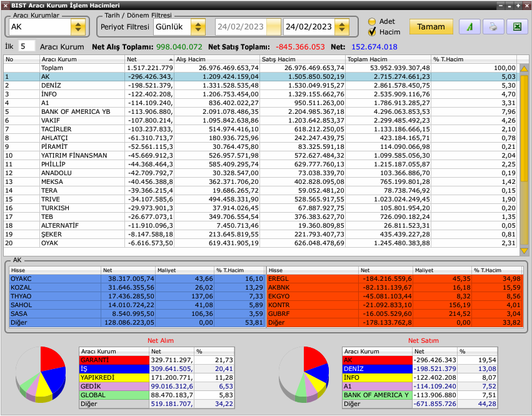Click the Net Satım pie chart
The image size is (532, 416).
[304, 374]
